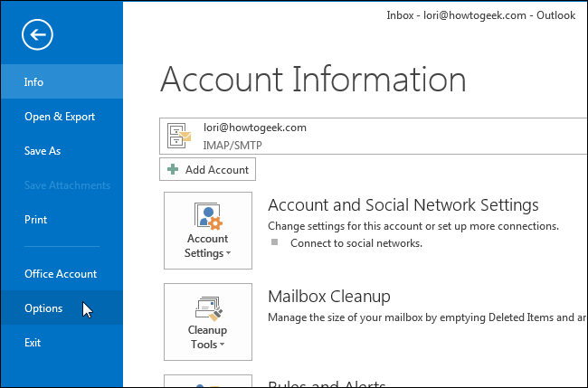Open the Open & Export page
The height and width of the screenshot is (388, 588).
click(60, 117)
